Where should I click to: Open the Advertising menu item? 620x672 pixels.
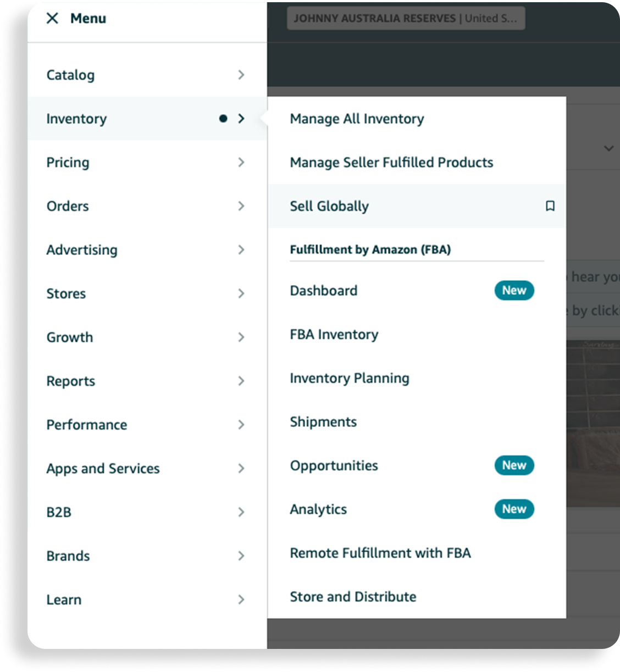click(x=147, y=249)
